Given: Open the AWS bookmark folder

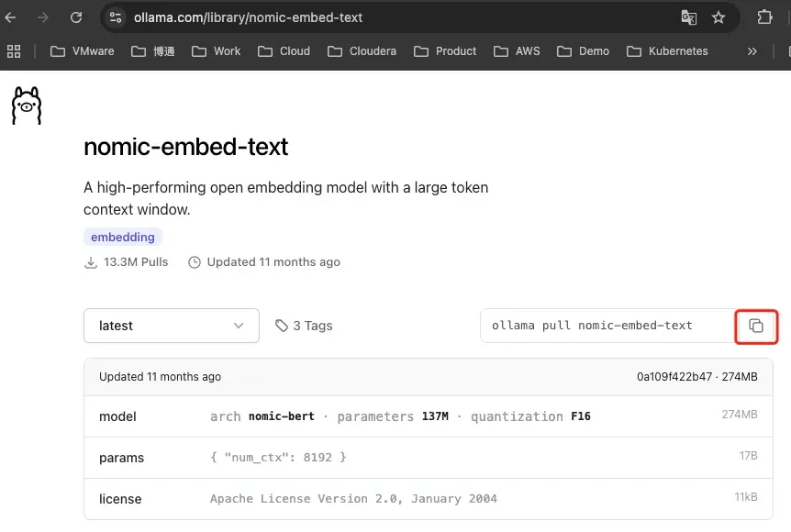Looking at the screenshot, I should pos(517,51).
